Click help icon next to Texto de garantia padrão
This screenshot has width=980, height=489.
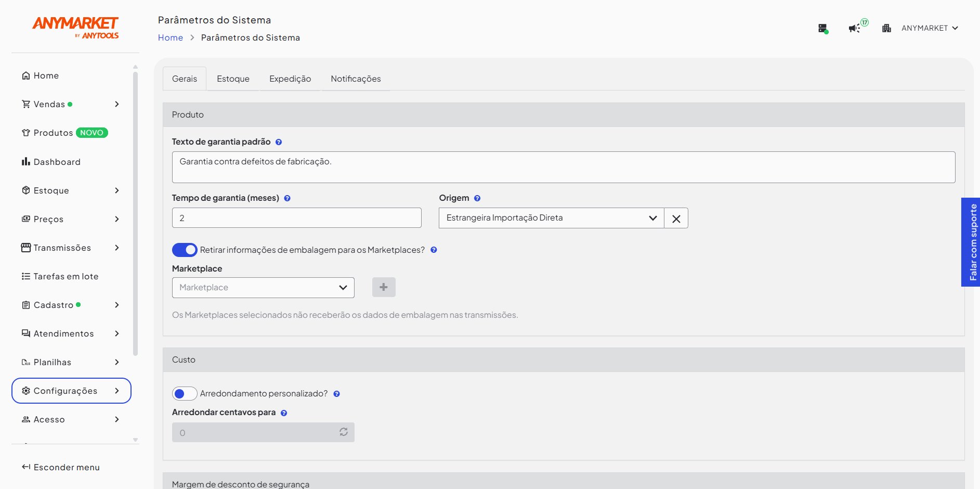(279, 142)
